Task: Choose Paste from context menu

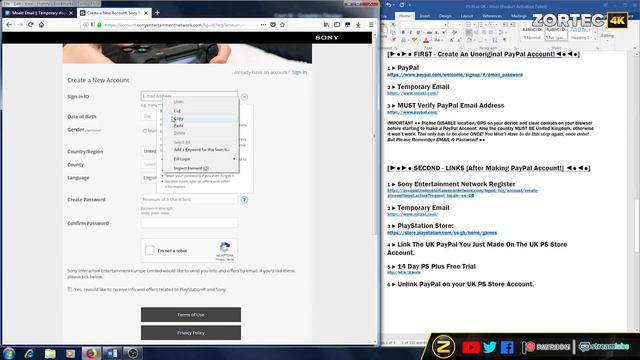Action: (200, 126)
